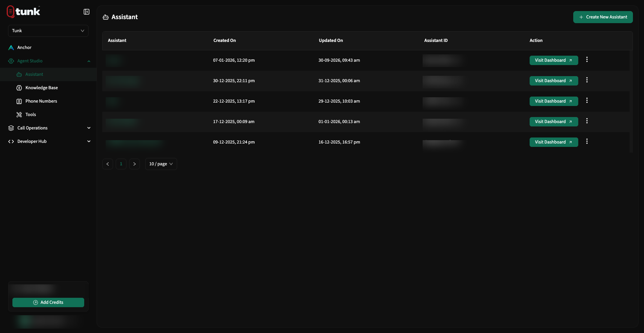Click the Assistant ID column header
Screen dimensions: 644x333
436,41
